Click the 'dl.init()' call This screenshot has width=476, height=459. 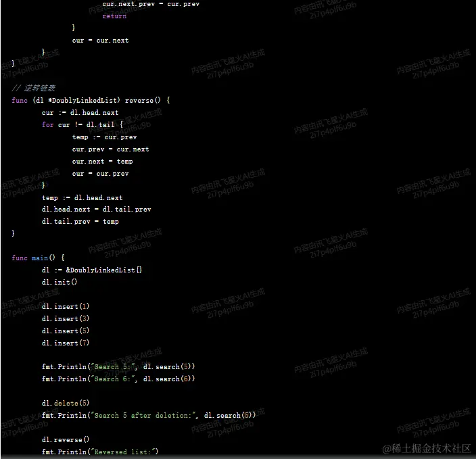coord(59,282)
